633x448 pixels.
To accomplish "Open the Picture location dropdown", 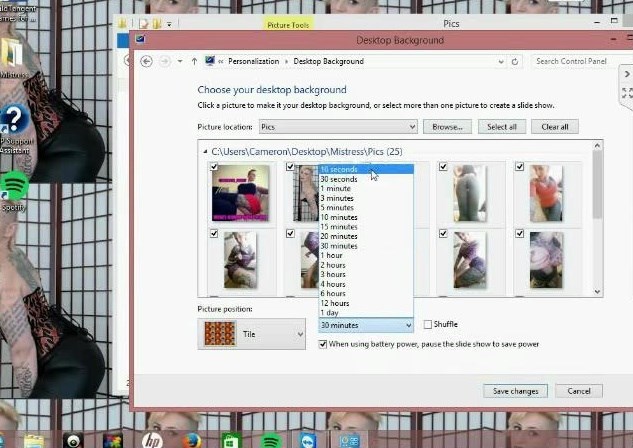I will tap(411, 127).
